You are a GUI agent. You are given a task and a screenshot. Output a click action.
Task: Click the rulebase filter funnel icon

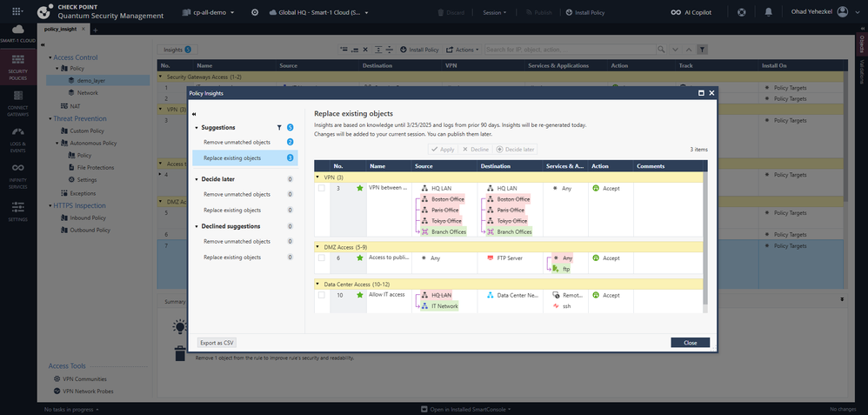[702, 50]
